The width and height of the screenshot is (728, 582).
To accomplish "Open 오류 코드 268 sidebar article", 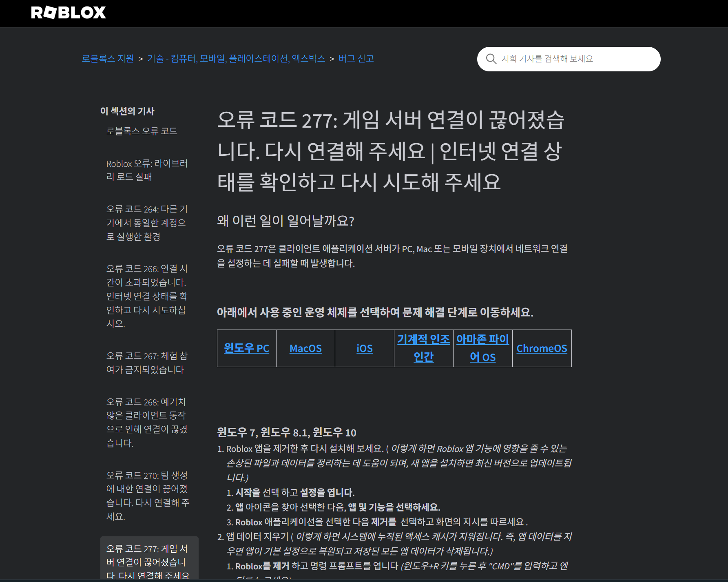I will pyautogui.click(x=147, y=423).
